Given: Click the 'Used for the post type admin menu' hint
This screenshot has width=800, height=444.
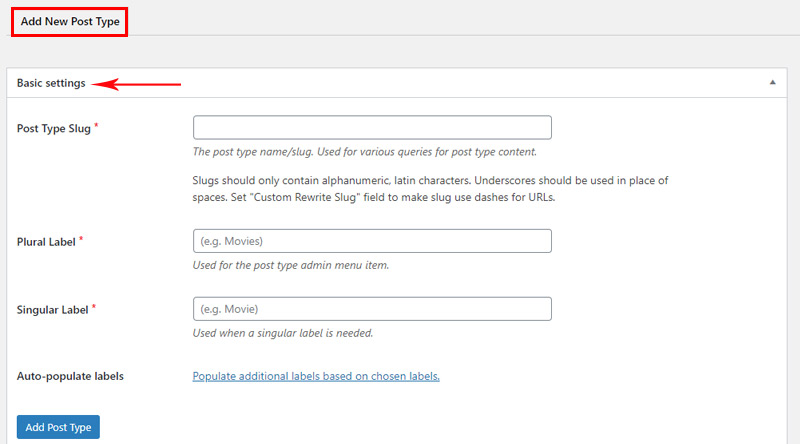Looking at the screenshot, I should coord(291,265).
